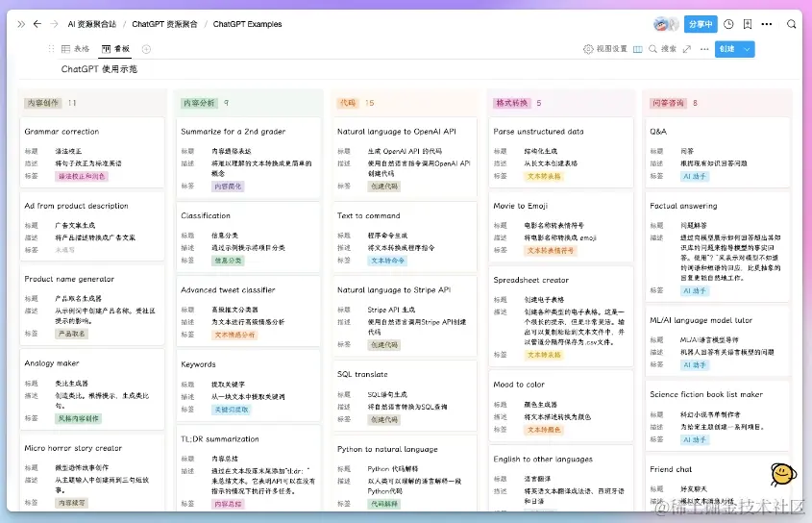Open the Text to command card

coord(405,237)
